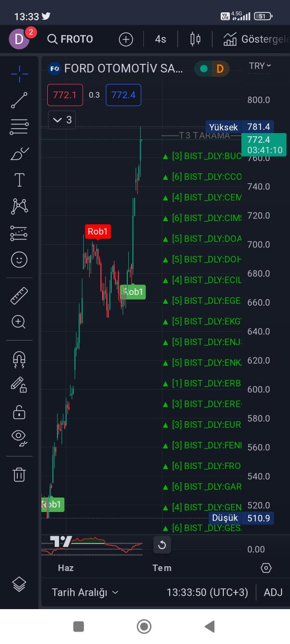This screenshot has width=290, height=644.
Task: Open the TRY currency dropdown
Action: pos(260,66)
